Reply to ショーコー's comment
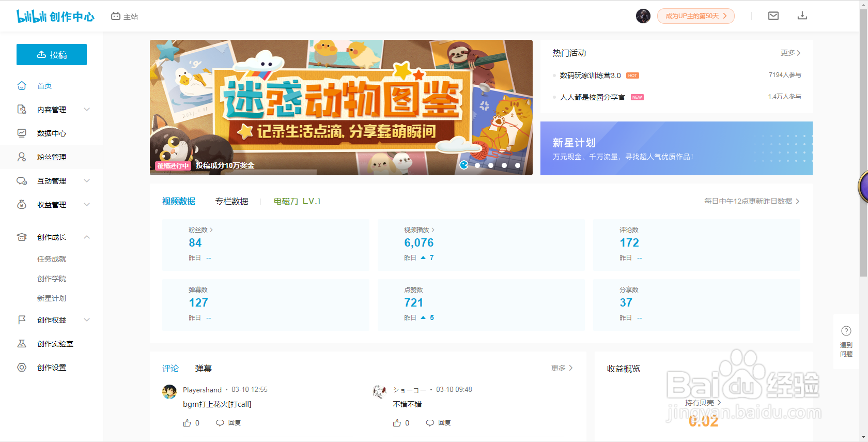The height and width of the screenshot is (442, 868). pyautogui.click(x=438, y=423)
